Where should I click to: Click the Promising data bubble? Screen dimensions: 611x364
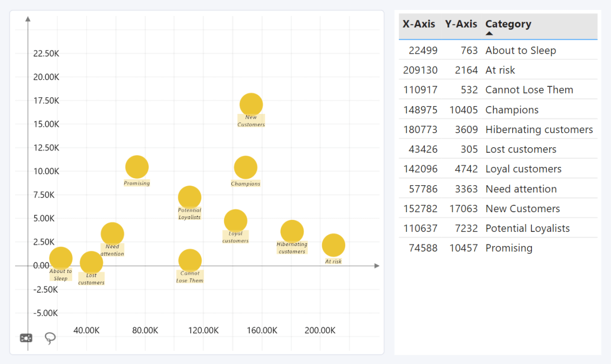pyautogui.click(x=137, y=167)
